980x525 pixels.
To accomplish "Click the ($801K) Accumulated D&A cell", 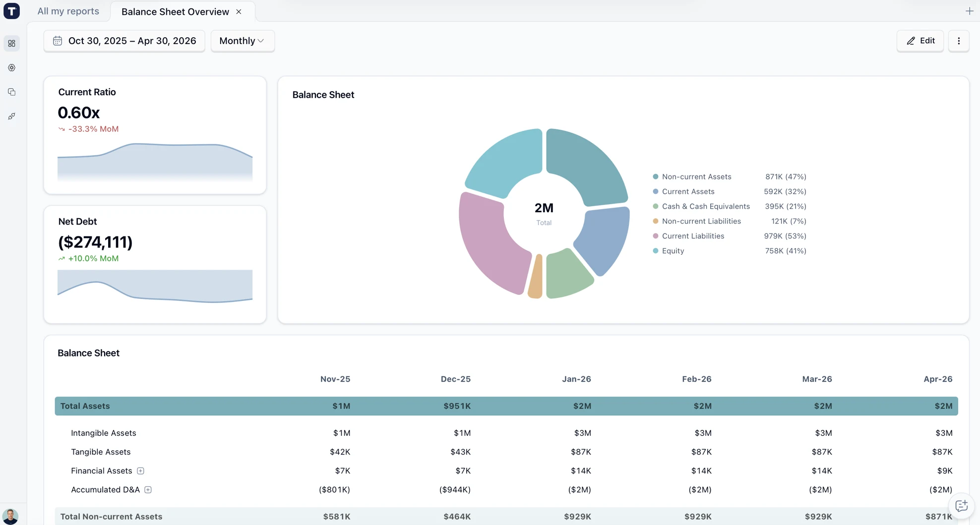I will (x=334, y=490).
